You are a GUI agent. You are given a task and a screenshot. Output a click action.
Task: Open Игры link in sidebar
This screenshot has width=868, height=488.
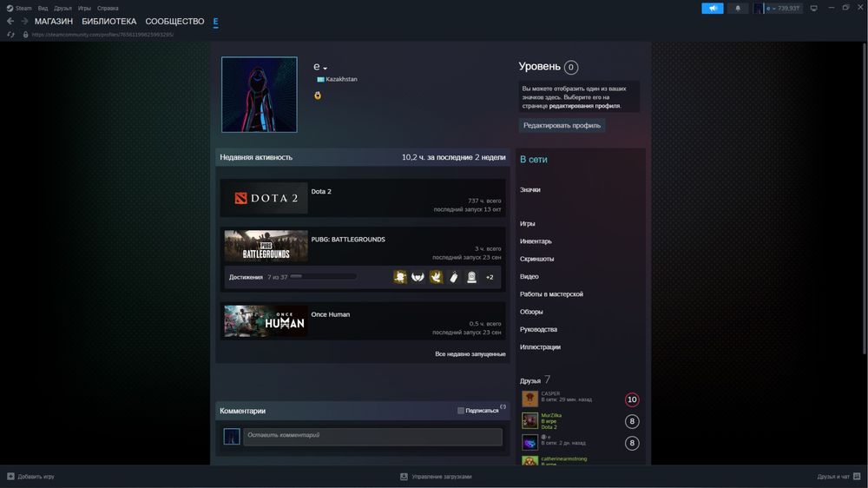(x=527, y=224)
